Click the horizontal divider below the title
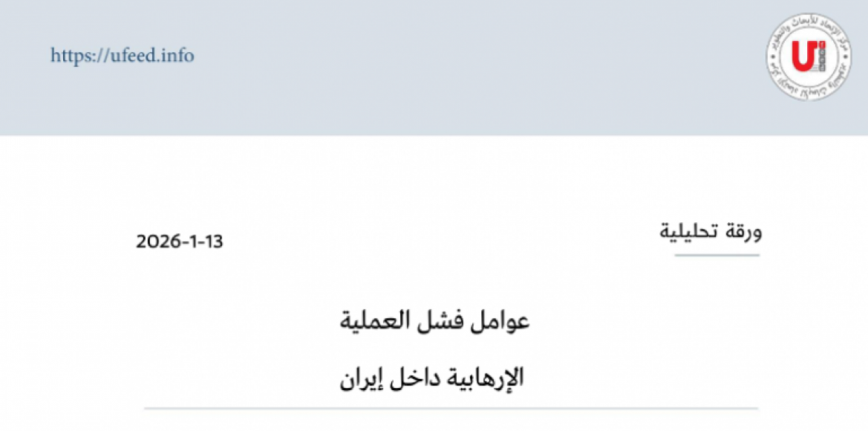The height and width of the screenshot is (431, 868). click(451, 409)
